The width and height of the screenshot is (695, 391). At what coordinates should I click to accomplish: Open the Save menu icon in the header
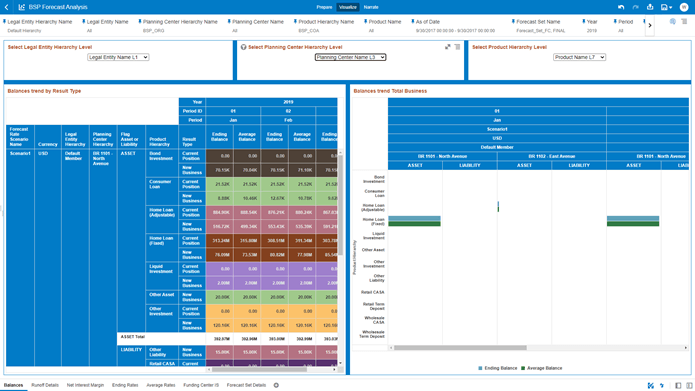[x=666, y=7]
